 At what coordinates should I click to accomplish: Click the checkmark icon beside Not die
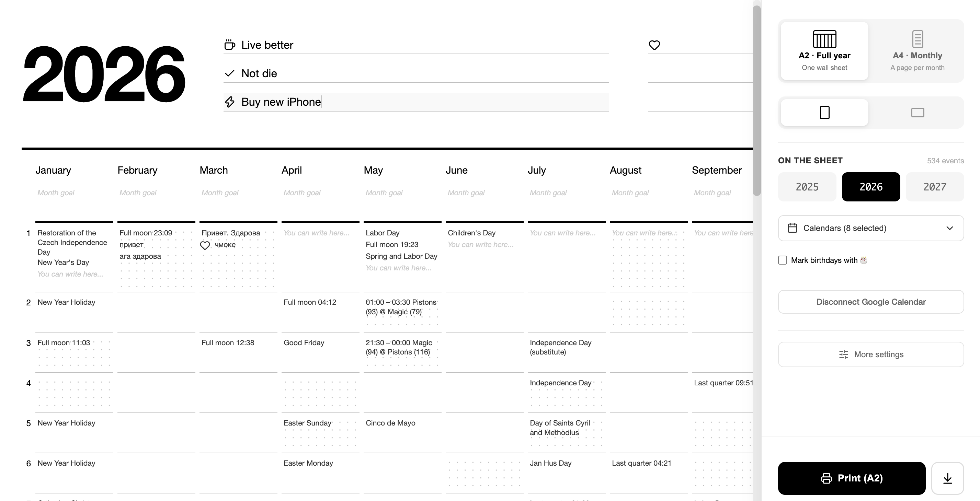[229, 73]
